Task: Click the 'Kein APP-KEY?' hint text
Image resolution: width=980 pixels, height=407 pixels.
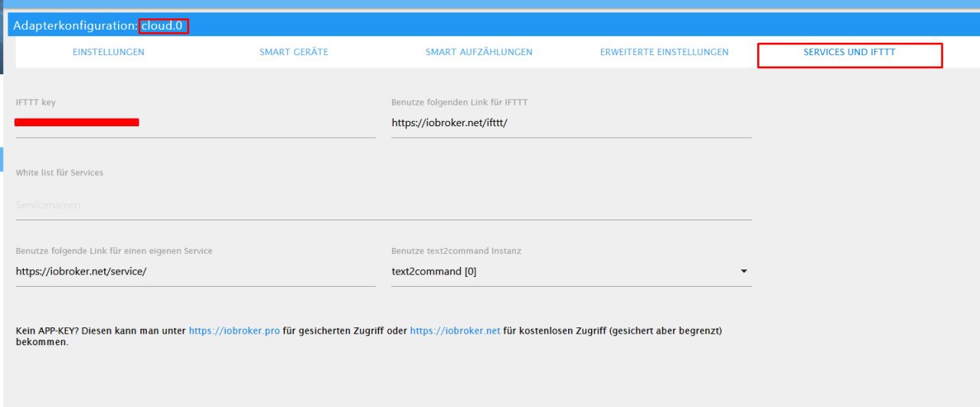Action: click(x=369, y=337)
